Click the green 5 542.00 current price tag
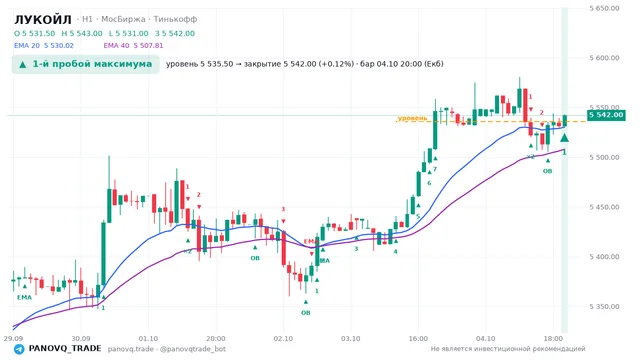Screen dimensions: 640x360 click(x=606, y=115)
